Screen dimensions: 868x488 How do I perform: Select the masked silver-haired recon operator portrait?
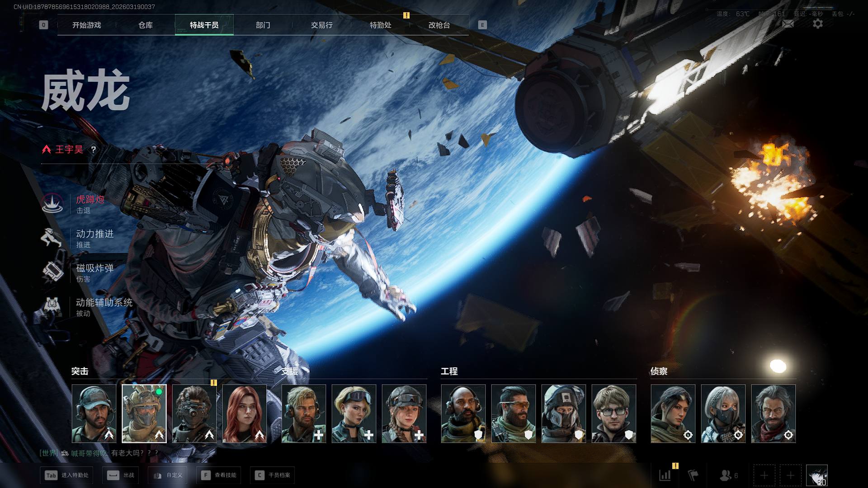[x=723, y=413]
